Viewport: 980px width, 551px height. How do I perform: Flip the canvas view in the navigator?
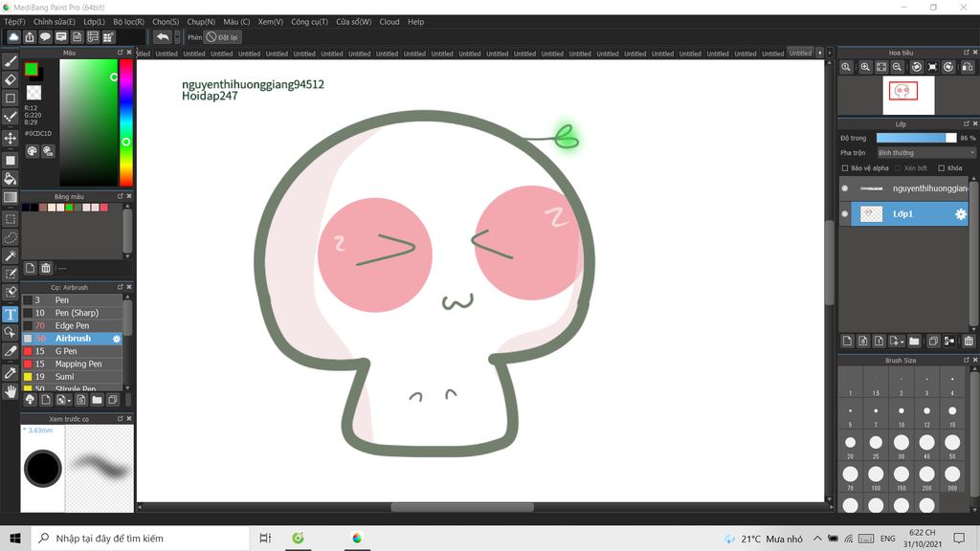(x=967, y=67)
